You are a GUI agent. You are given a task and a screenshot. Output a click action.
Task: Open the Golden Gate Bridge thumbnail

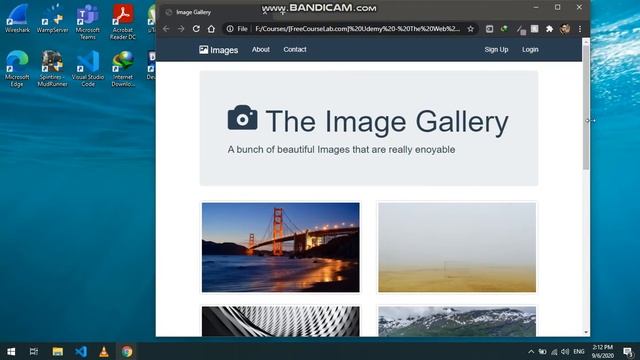[x=281, y=247]
